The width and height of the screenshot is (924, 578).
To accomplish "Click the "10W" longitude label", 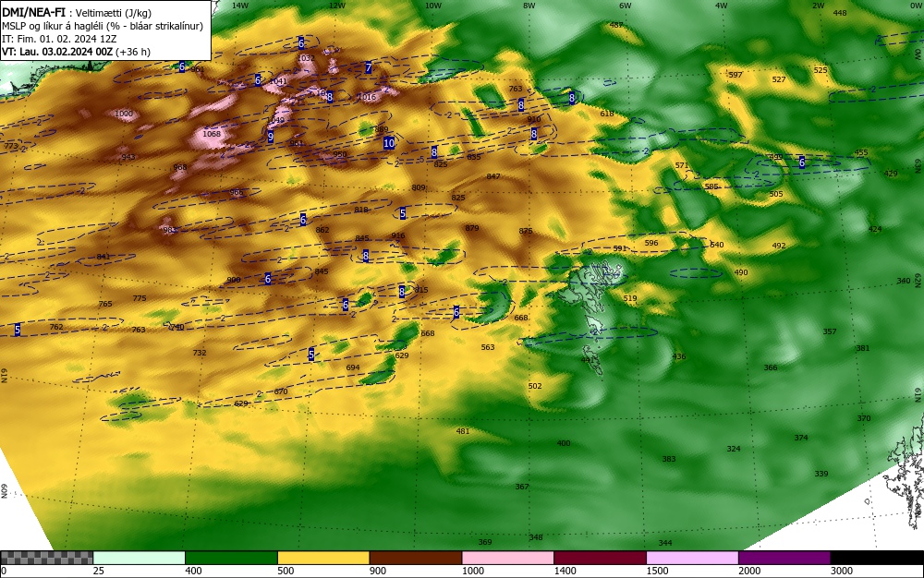I will 433,6.
